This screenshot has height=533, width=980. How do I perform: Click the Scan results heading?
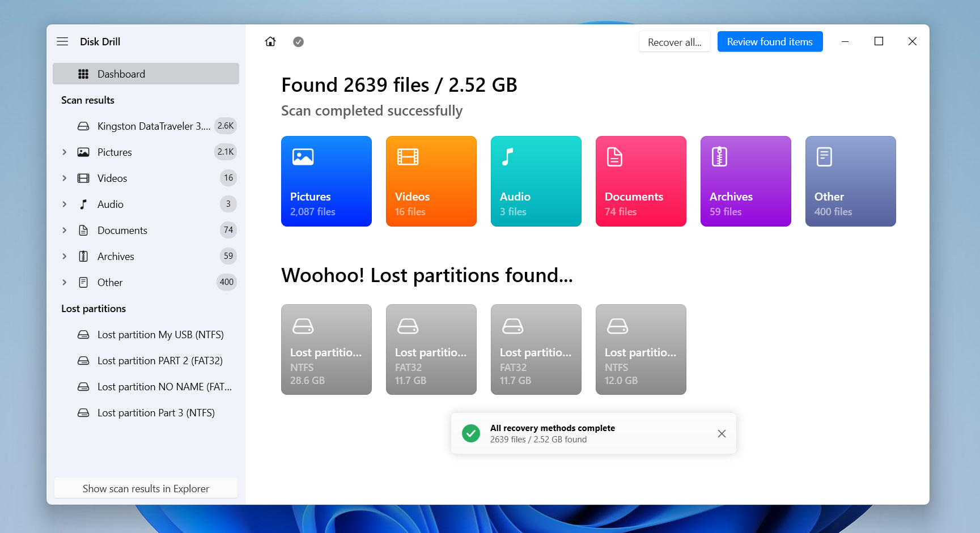(x=88, y=100)
